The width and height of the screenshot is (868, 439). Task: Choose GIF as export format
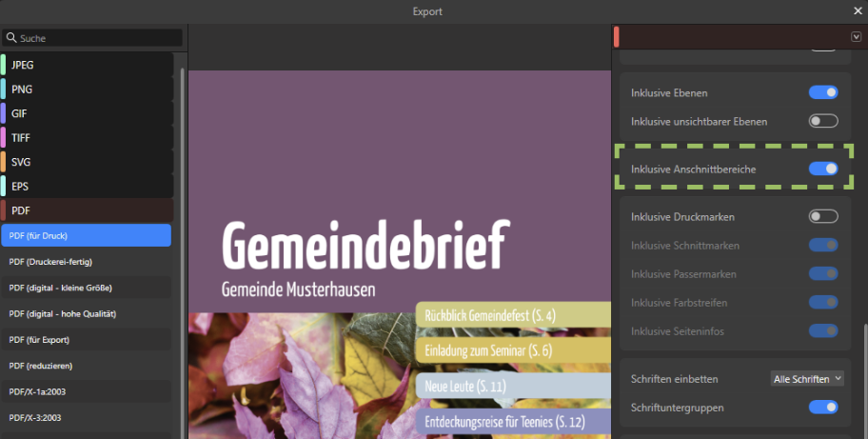pyautogui.click(x=87, y=113)
